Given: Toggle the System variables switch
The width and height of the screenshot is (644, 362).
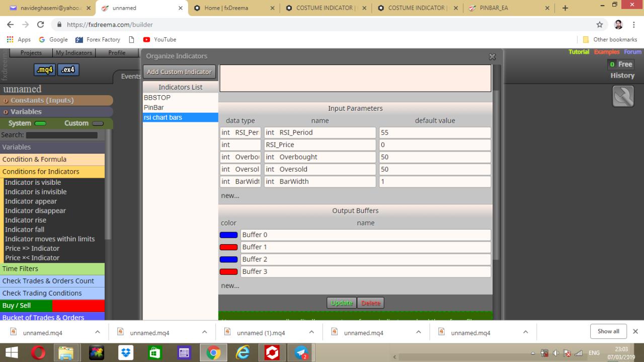Looking at the screenshot, I should (x=40, y=123).
